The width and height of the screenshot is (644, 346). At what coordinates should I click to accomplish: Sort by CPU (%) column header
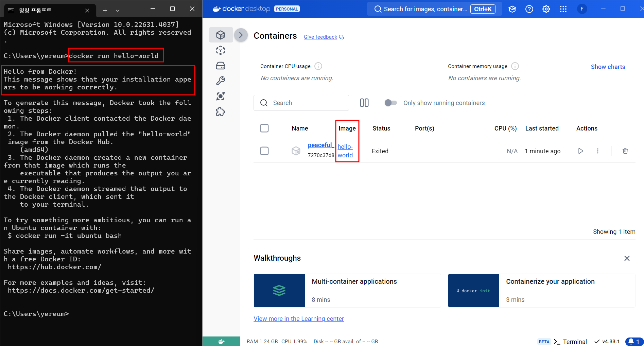click(505, 128)
